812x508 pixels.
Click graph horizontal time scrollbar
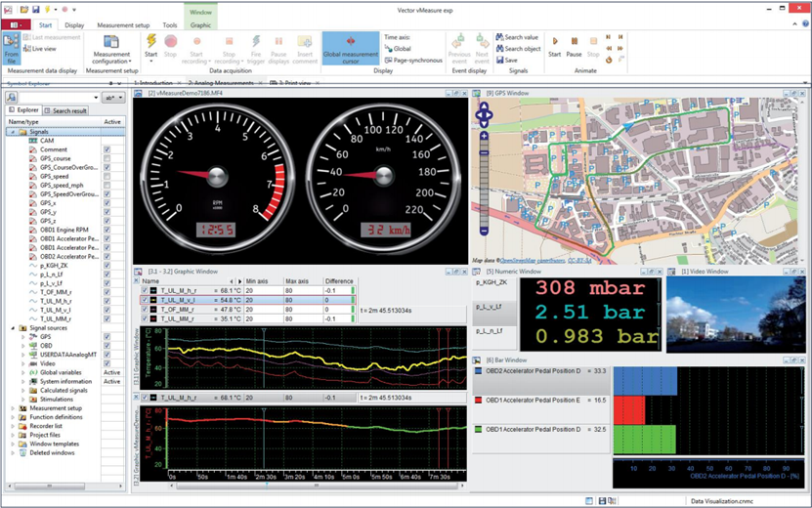coord(316,486)
